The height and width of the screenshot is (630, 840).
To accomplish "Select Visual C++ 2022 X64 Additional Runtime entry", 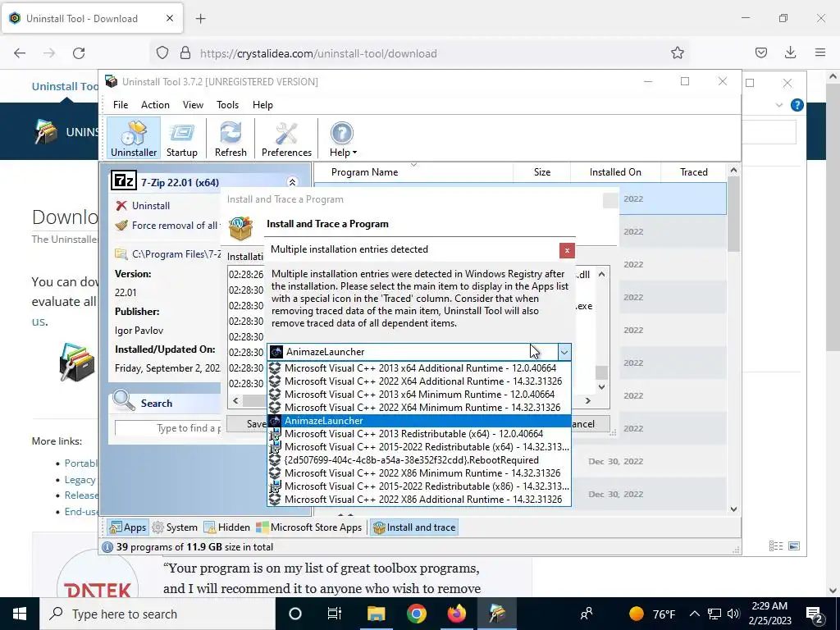I will tap(419, 381).
